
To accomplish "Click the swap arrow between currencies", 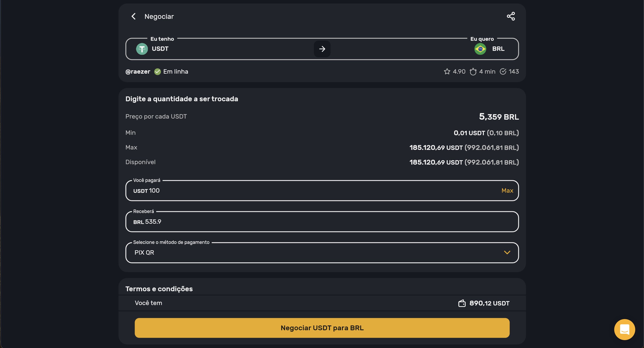I will [322, 49].
